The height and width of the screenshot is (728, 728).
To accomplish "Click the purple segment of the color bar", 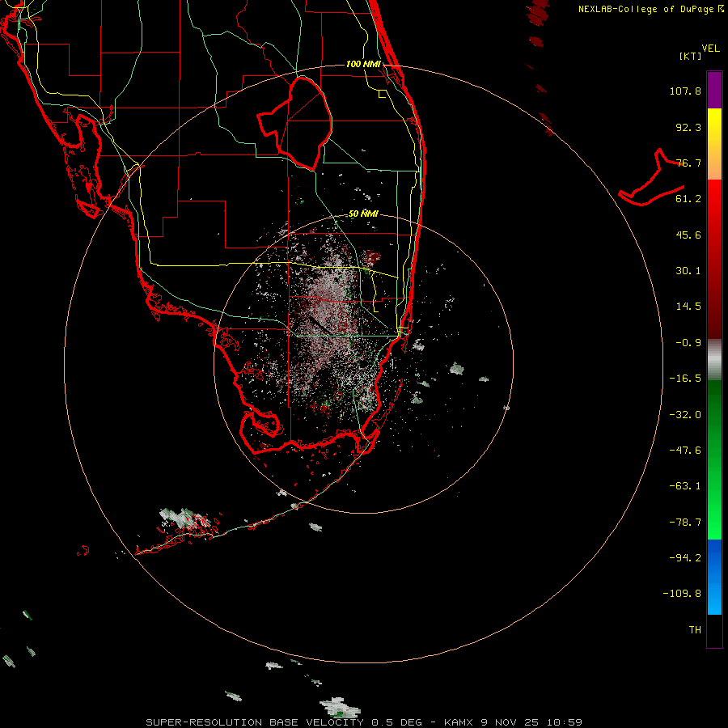I will (x=714, y=90).
